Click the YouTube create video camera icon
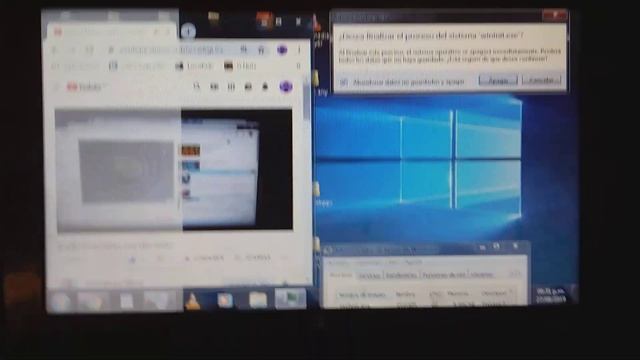The image size is (640, 360). 214,87
